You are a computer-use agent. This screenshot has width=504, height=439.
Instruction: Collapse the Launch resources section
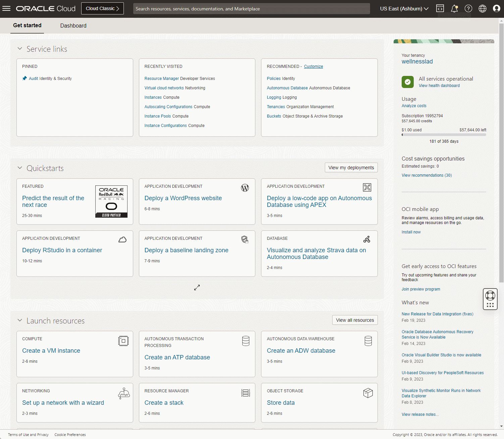[20, 320]
